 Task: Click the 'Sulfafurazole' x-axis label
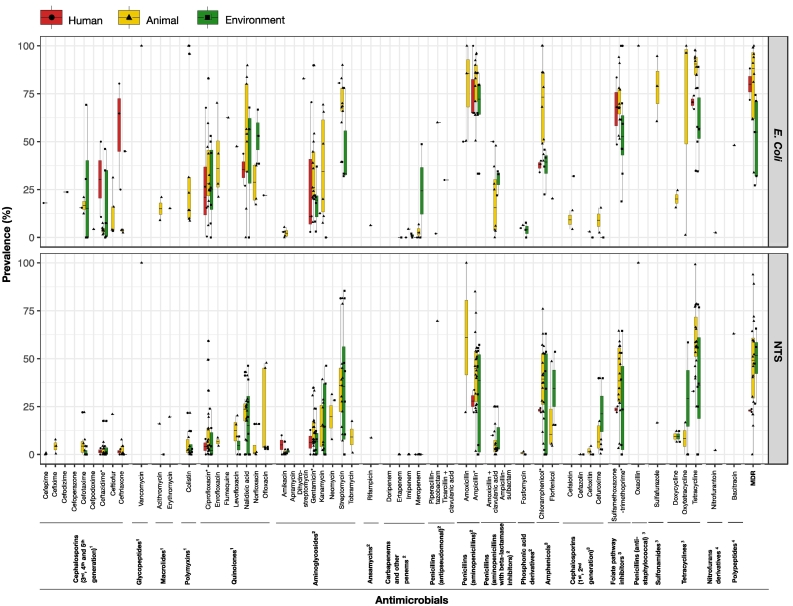click(x=657, y=489)
